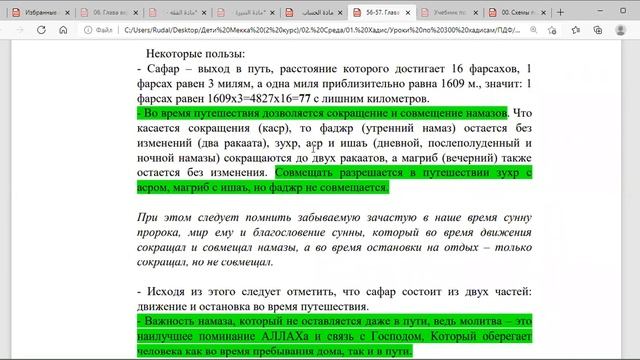This screenshot has height=360, width=640.
Task: Switch to the 06. Глава tab
Action: [109, 13]
